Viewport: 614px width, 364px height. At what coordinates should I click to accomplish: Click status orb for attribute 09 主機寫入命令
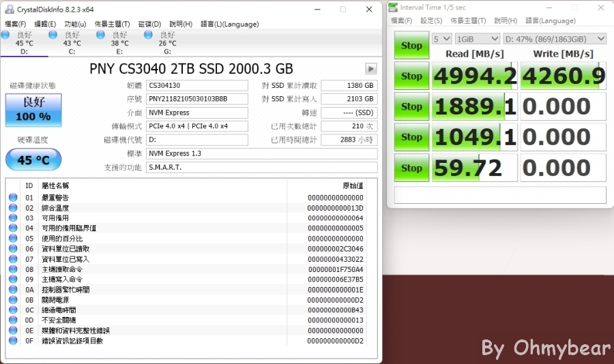13,279
